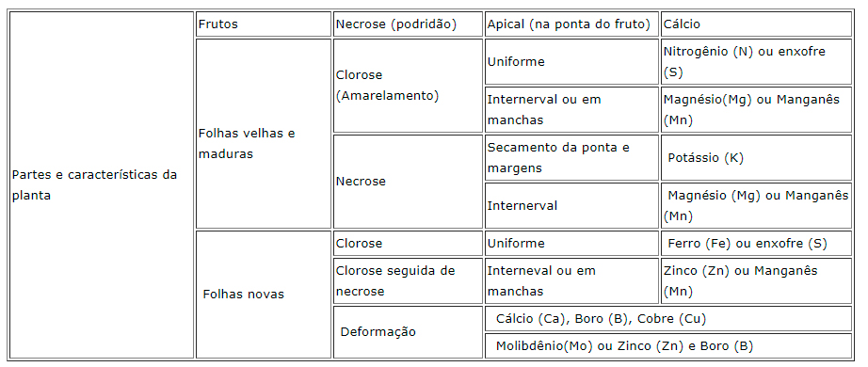Screen dimensions: 868x367
Task: Click the 'Secamento da ponta e margens' cell
Action: click(571, 158)
